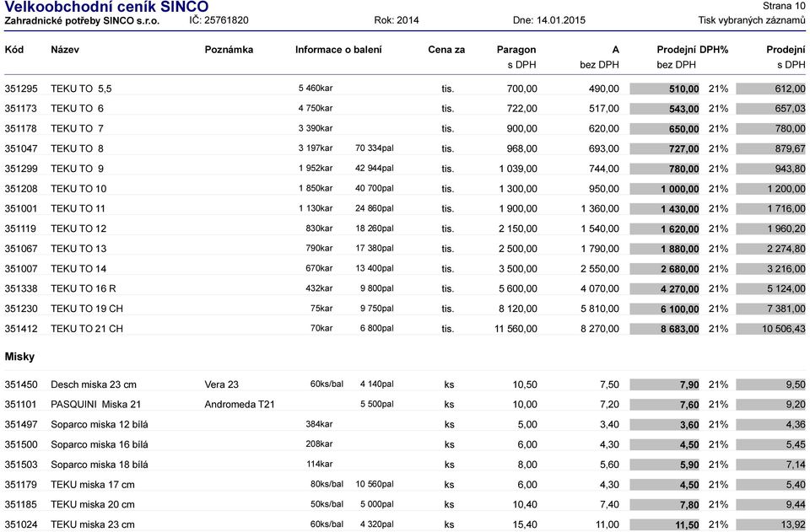Screen dimensions: 810x532
Task: Select company name 'Zahradnické potřeby SINCO s.r.o.'
Action: [82, 21]
